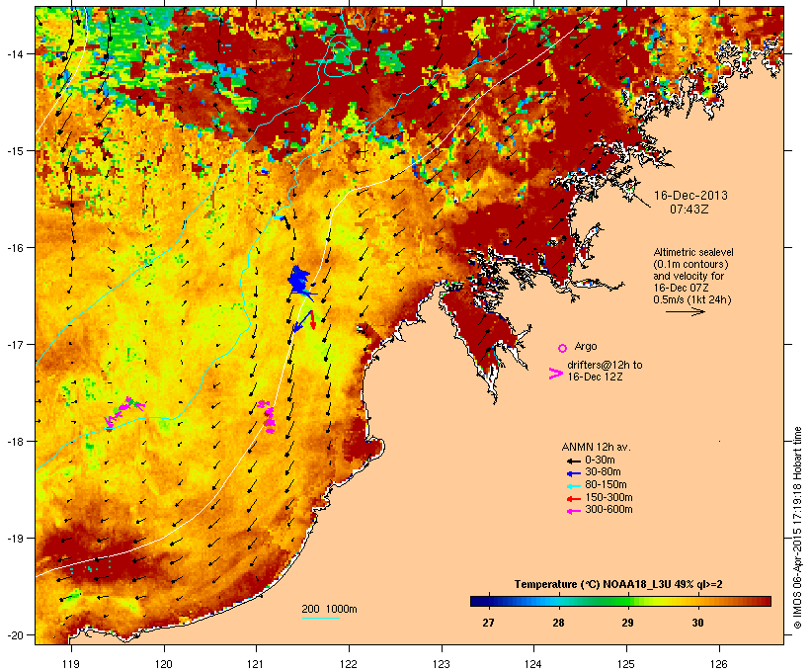This screenshot has width=810, height=672.
Task: Click the cyan 80-150m legend arrow
Action: (x=574, y=486)
